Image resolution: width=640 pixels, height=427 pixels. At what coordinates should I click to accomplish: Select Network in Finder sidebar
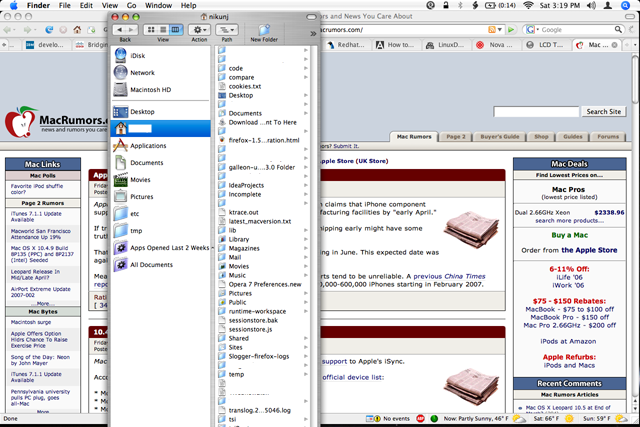(x=142, y=73)
